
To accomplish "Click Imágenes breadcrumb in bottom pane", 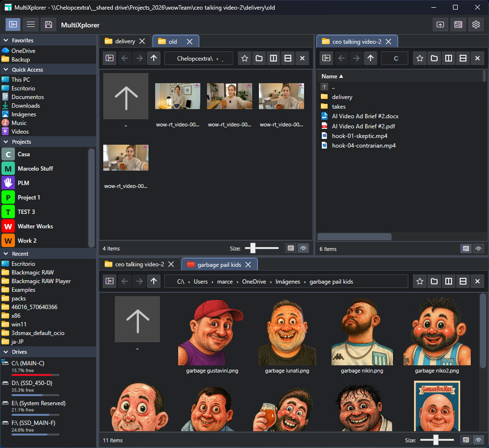I will point(288,282).
